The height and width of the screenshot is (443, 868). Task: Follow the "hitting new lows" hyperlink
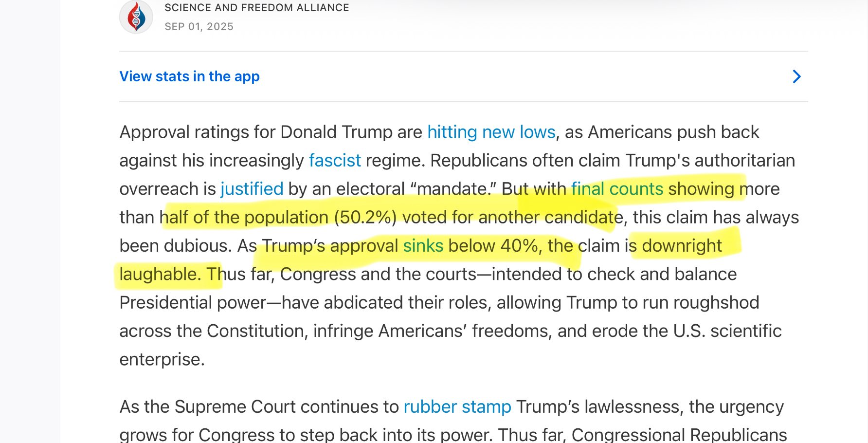[491, 132]
